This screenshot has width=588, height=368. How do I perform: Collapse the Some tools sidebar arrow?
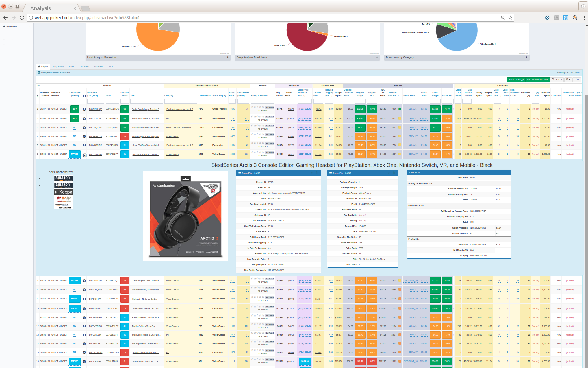30,27
